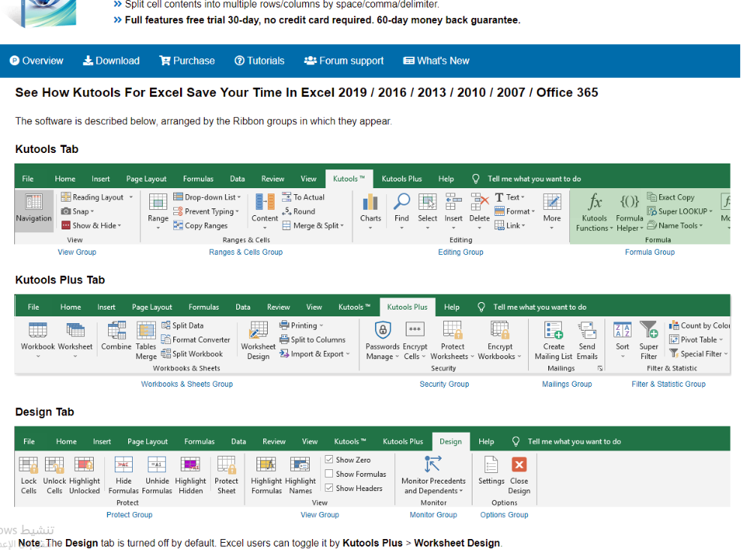750x560 pixels.
Task: Open Forum support in blue navbar
Action: click(344, 61)
